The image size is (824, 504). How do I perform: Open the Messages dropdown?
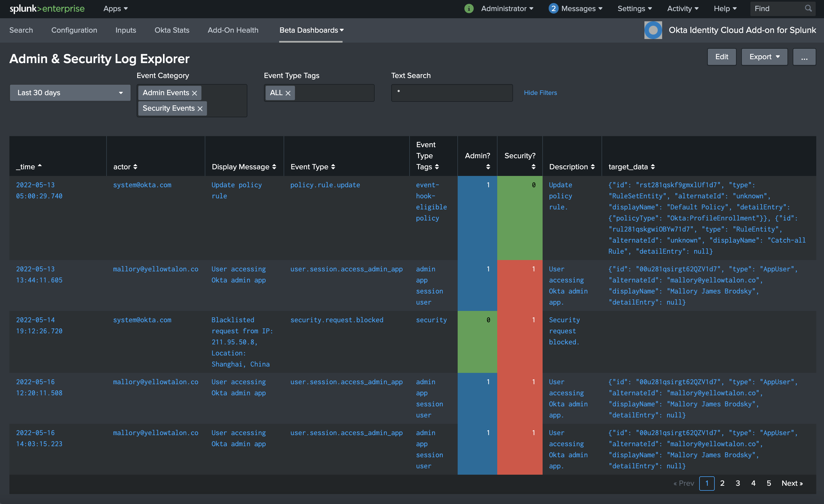tap(582, 9)
